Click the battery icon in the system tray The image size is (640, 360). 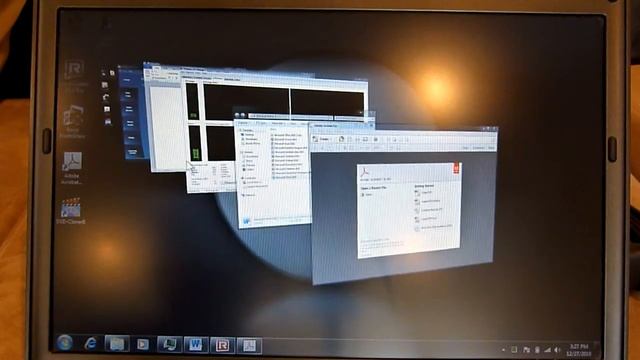[x=537, y=350]
